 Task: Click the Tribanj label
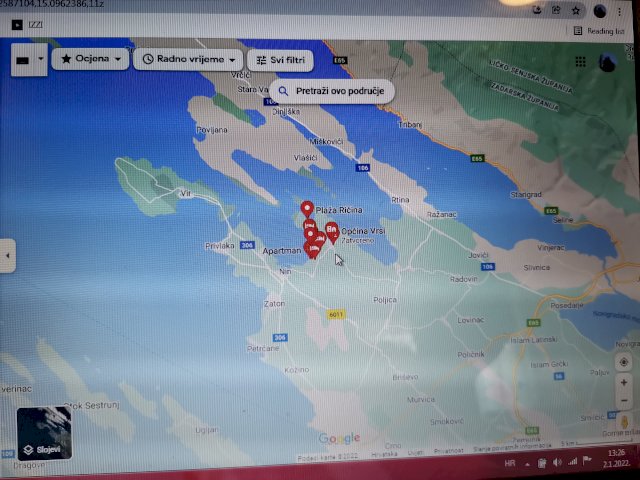(x=410, y=124)
